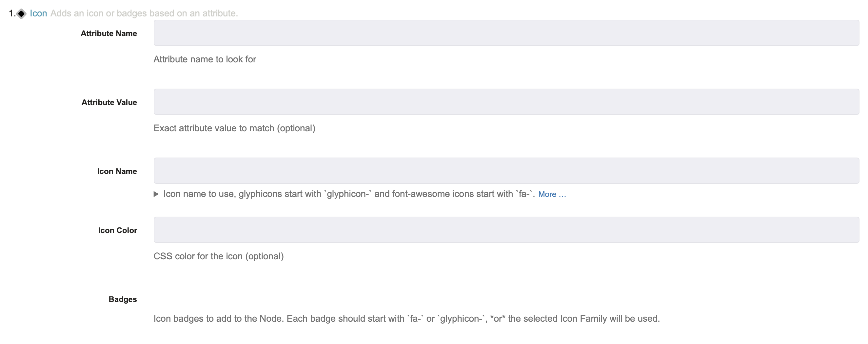Click the Icon Name label
Screen dimensions: 868x344
tap(117, 171)
